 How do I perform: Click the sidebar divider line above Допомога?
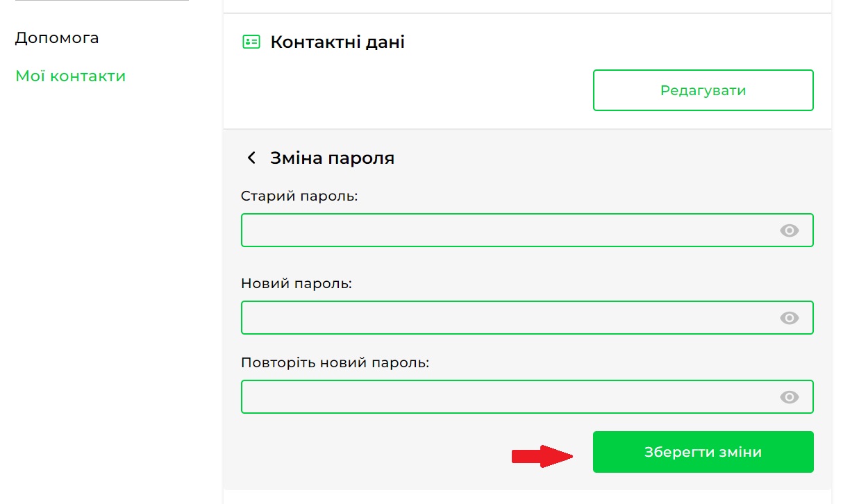pyautogui.click(x=101, y=1)
